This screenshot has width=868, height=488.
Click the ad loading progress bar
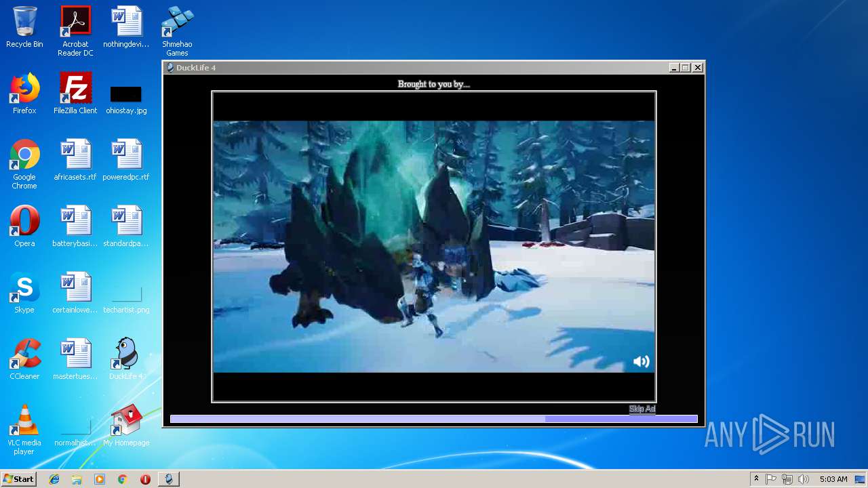click(433, 419)
